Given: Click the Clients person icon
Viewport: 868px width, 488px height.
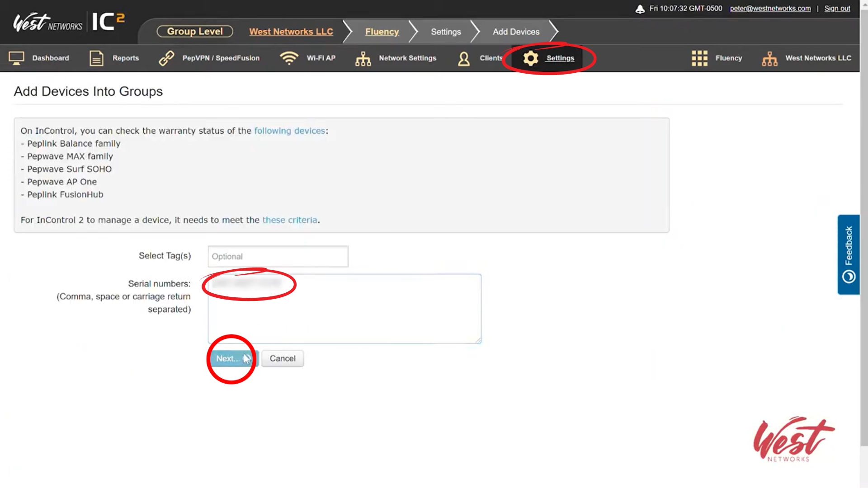Looking at the screenshot, I should coord(464,58).
